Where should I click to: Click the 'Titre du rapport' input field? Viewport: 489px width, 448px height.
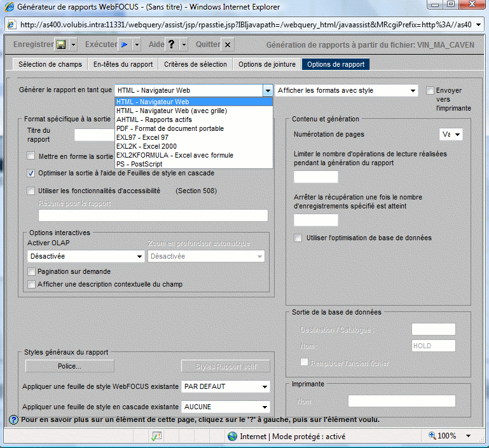(x=95, y=135)
